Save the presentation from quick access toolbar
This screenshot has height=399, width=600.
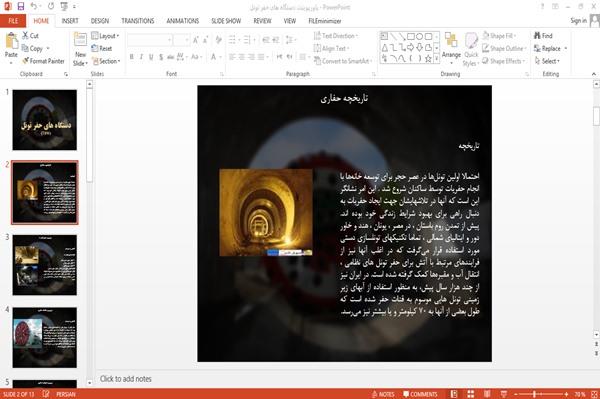(x=21, y=7)
